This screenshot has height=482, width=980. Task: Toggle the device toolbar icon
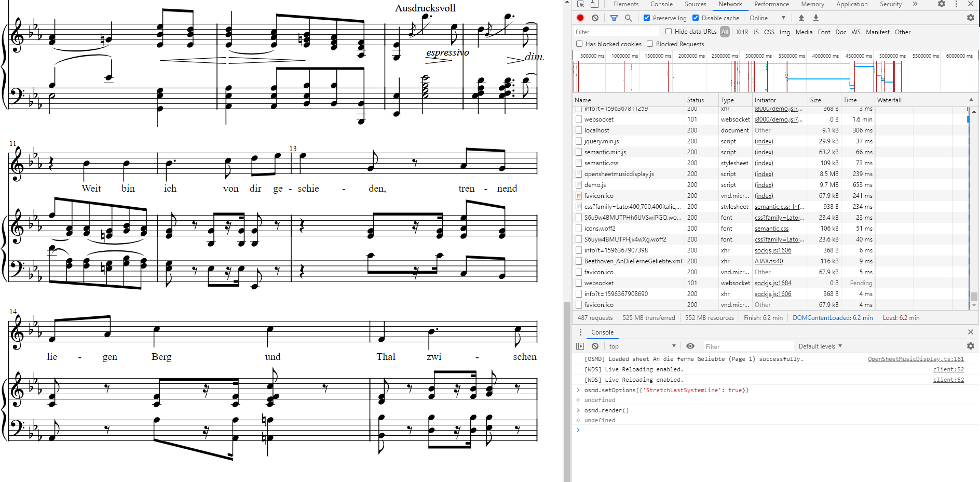(594, 4)
